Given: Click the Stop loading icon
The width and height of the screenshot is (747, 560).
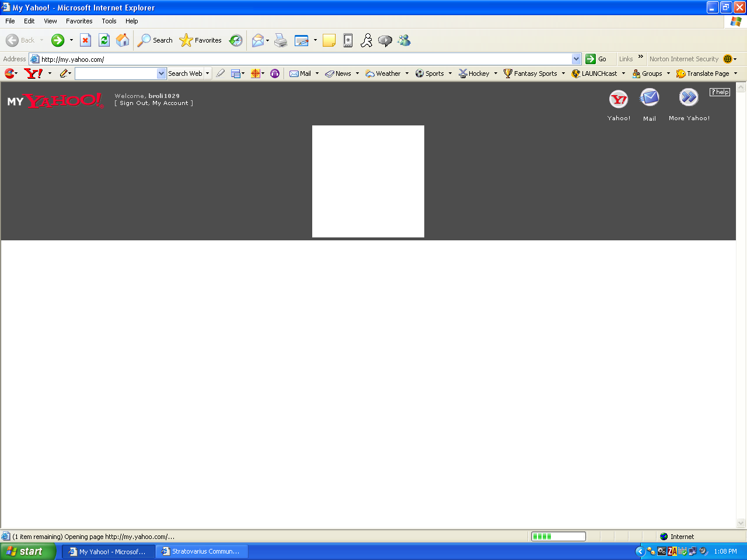Looking at the screenshot, I should 85,40.
